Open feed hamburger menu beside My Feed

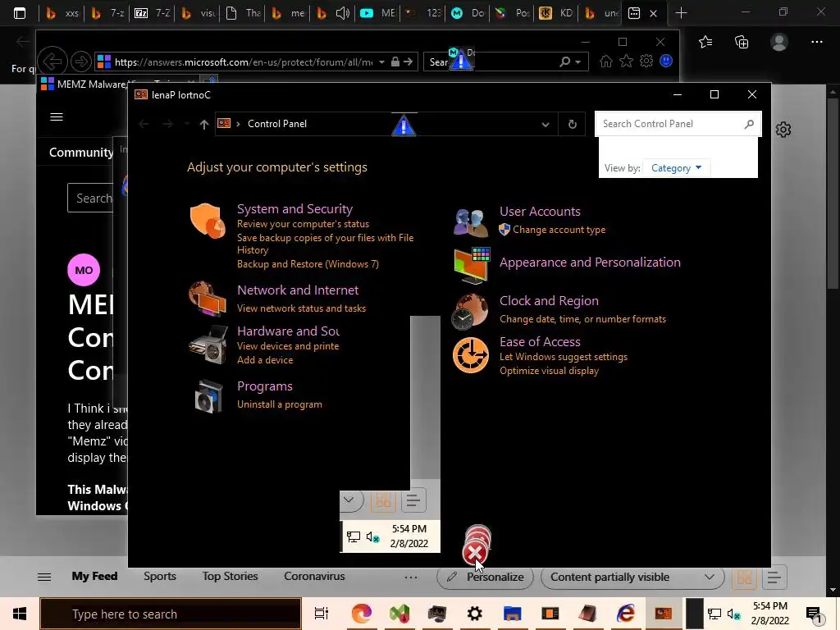tap(44, 577)
